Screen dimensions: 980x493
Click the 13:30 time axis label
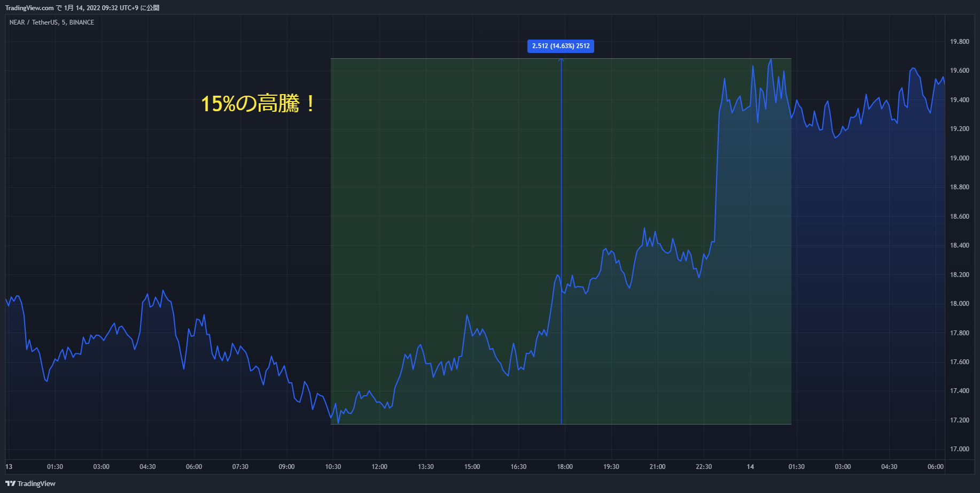pos(426,467)
